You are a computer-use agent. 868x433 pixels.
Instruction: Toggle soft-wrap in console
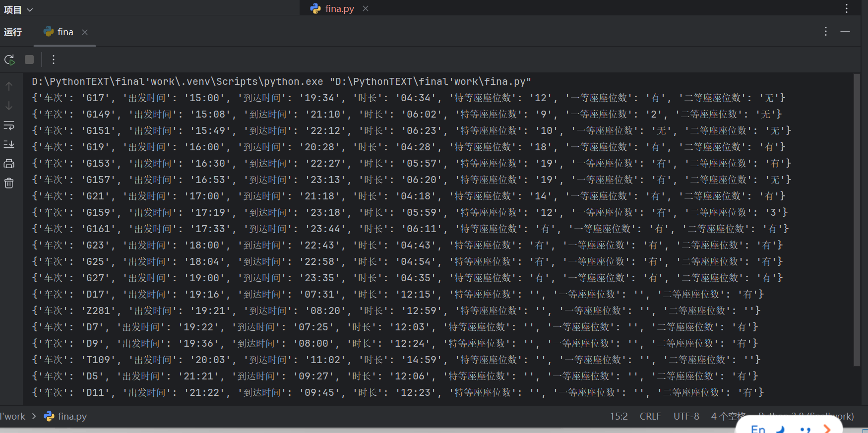pyautogui.click(x=9, y=125)
